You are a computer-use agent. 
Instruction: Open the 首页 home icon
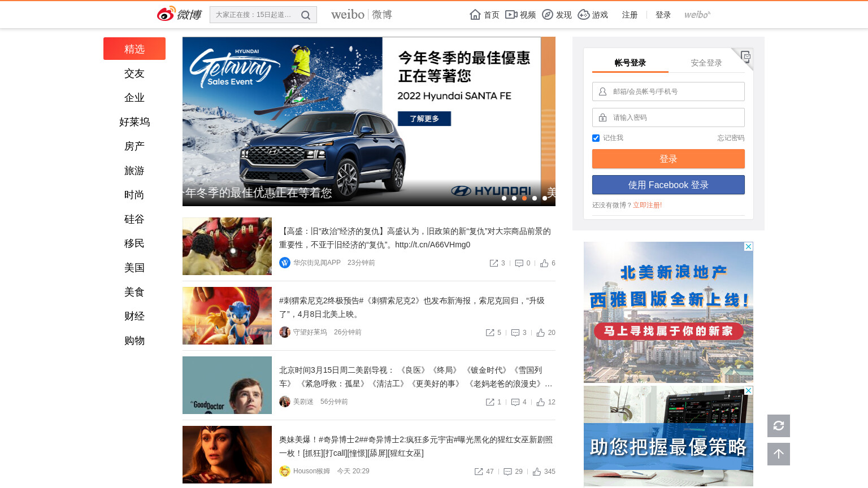pos(475,15)
